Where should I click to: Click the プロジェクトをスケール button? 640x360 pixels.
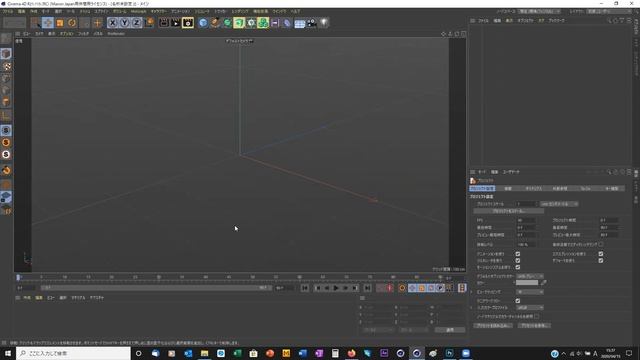pos(509,211)
